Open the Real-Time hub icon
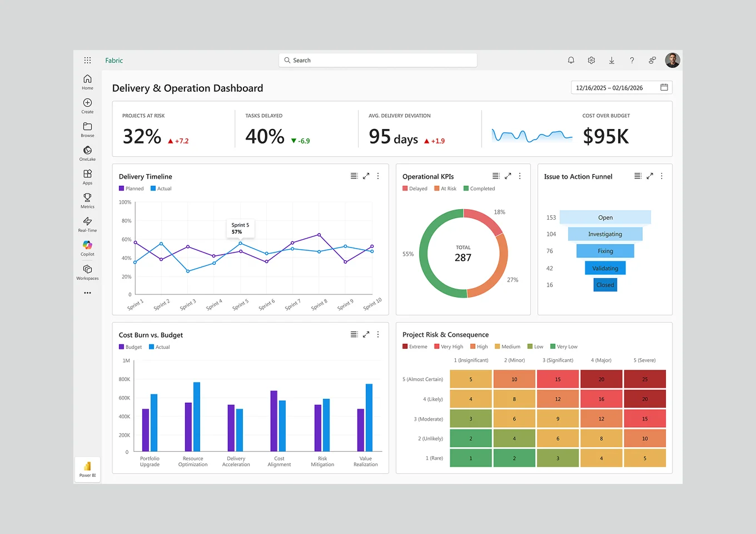The image size is (756, 534). [87, 222]
